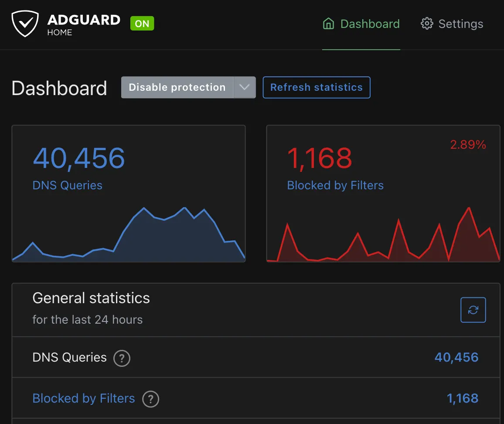
Task: Open Settings via the gear icon
Action: coord(427,24)
